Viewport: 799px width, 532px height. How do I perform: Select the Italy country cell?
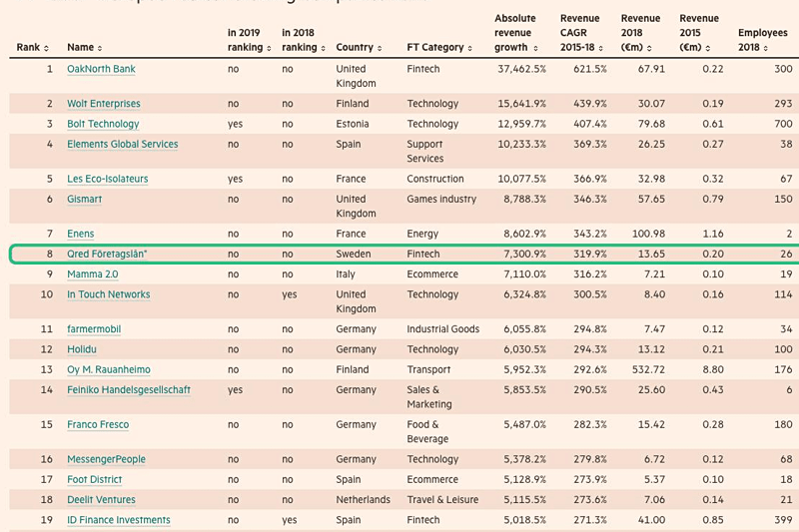click(346, 273)
